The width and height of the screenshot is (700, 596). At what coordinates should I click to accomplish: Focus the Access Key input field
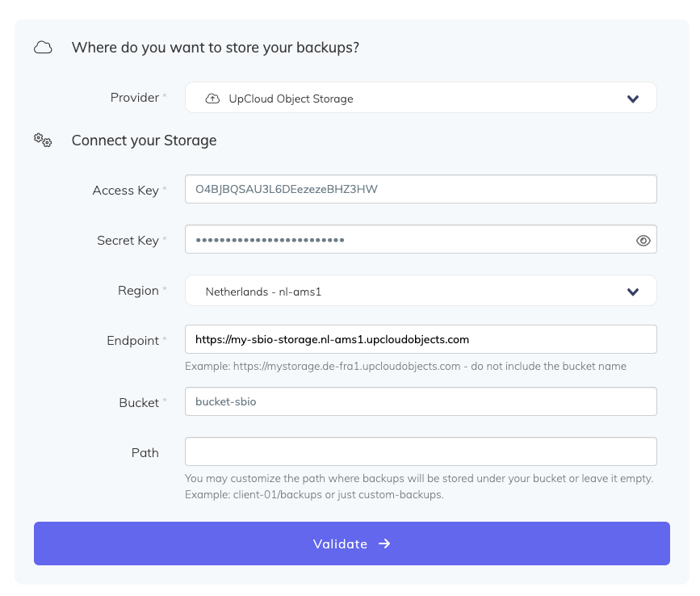click(420, 190)
